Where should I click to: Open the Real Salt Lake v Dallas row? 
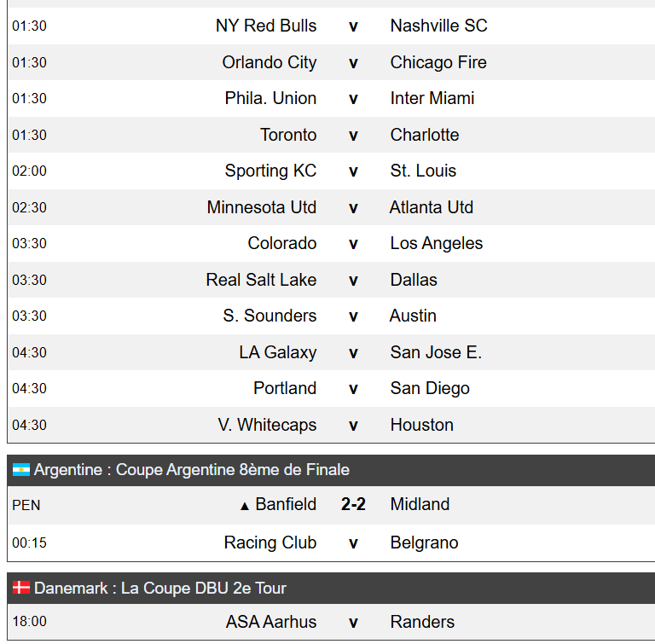click(x=331, y=280)
